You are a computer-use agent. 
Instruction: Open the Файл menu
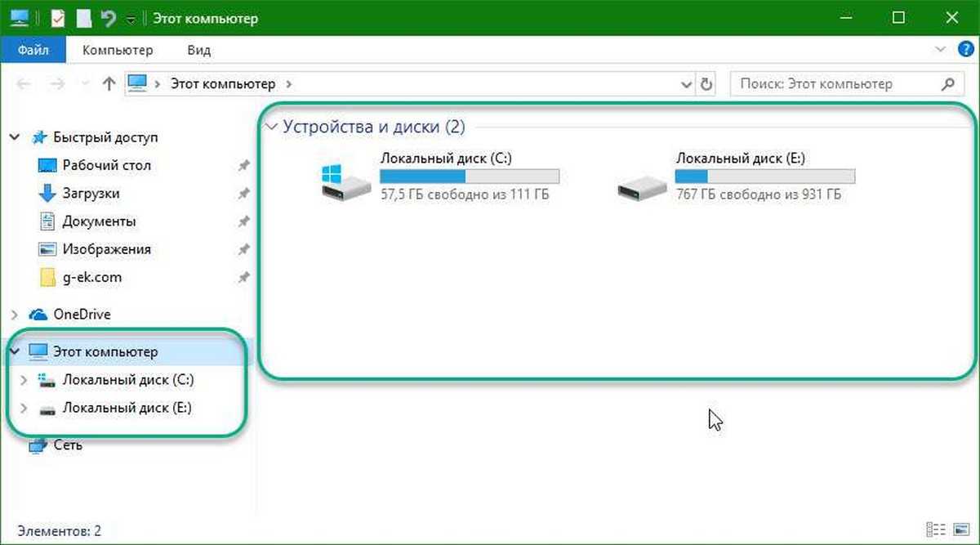coord(33,50)
